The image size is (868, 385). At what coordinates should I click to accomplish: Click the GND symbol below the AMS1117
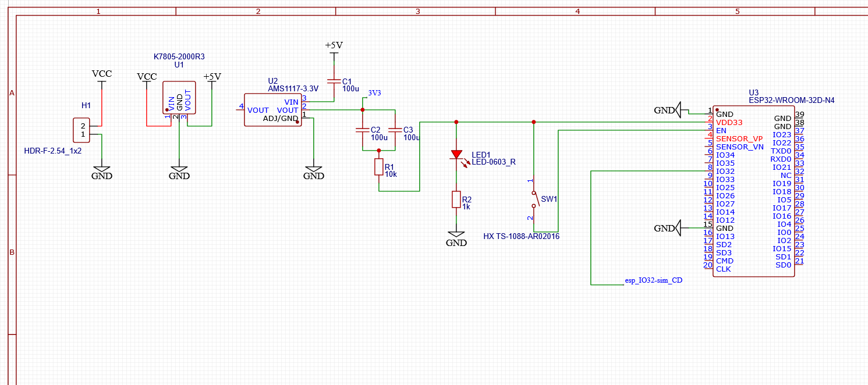pos(314,173)
